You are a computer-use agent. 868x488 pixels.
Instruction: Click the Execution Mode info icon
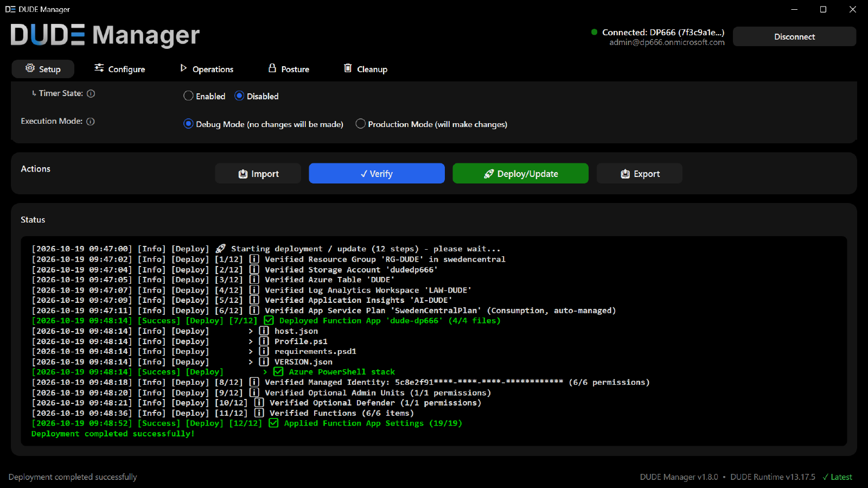pyautogui.click(x=91, y=121)
